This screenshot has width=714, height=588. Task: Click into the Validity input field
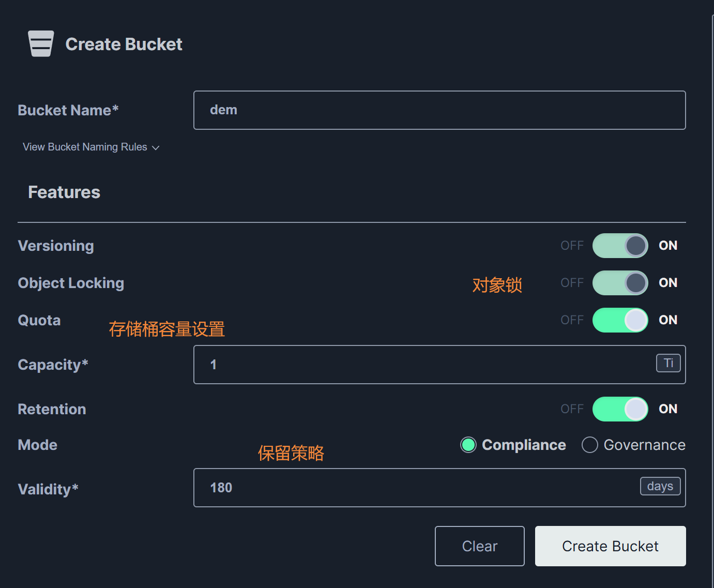(414, 488)
